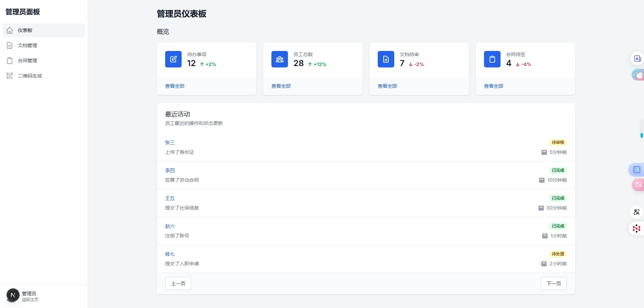Viewport: 644px width, 308px height.
Task: Click the blue 译 translate floating button
Action: pyautogui.click(x=636, y=170)
